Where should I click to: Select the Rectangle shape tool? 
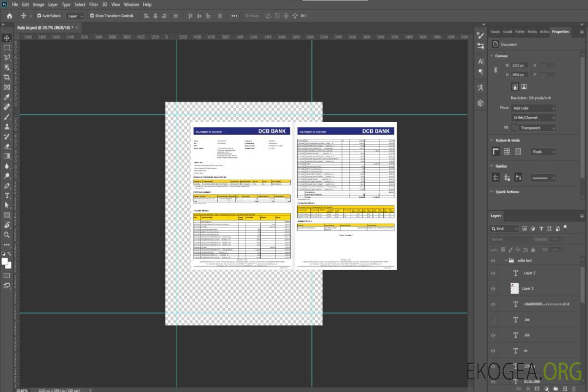pos(7,215)
